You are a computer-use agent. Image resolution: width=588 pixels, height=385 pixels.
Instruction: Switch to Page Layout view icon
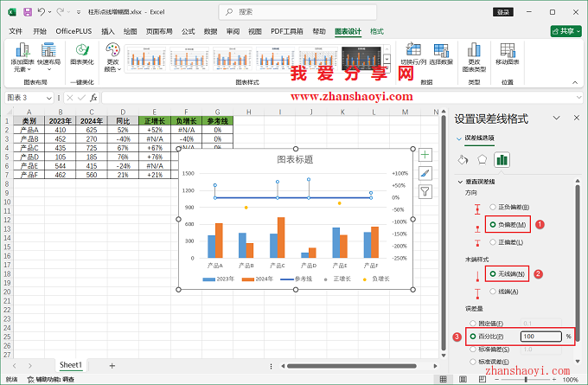(x=463, y=379)
